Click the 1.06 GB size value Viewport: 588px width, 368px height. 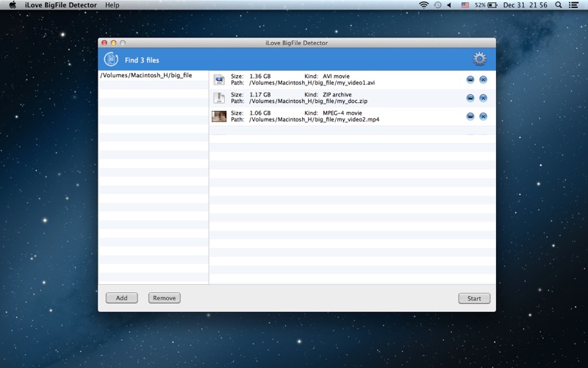(260, 113)
